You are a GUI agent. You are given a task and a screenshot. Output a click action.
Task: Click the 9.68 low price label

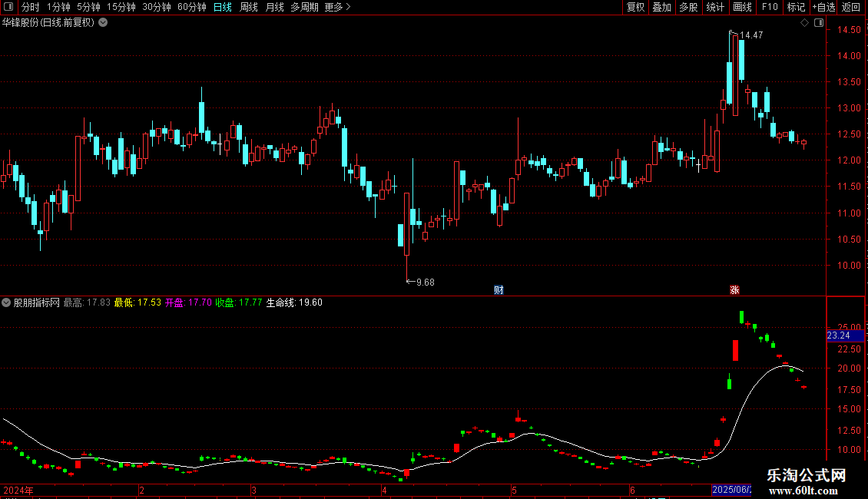point(425,283)
